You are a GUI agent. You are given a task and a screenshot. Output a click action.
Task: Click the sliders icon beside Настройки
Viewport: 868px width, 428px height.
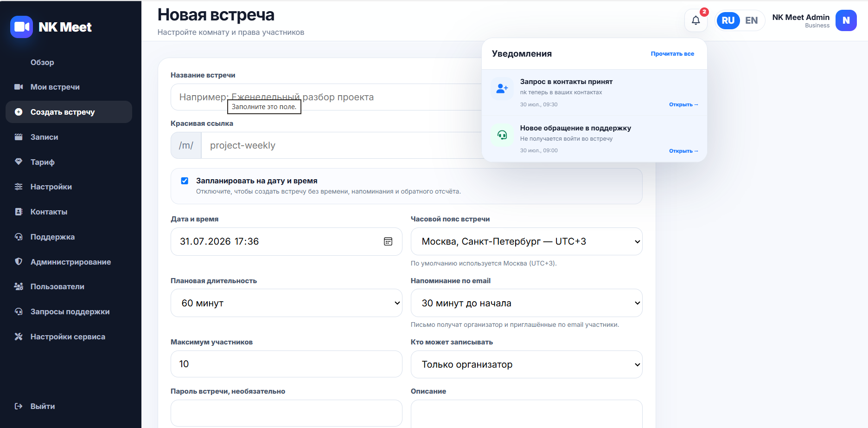tap(19, 187)
